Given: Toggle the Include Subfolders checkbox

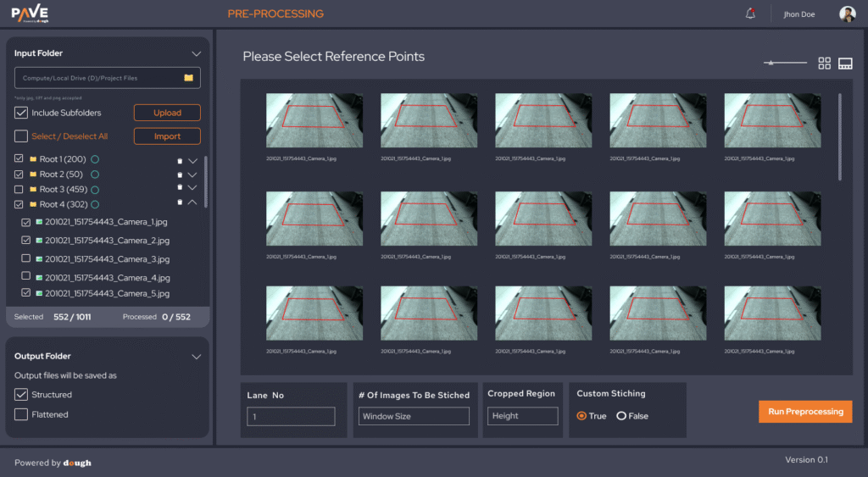Looking at the screenshot, I should coord(21,113).
